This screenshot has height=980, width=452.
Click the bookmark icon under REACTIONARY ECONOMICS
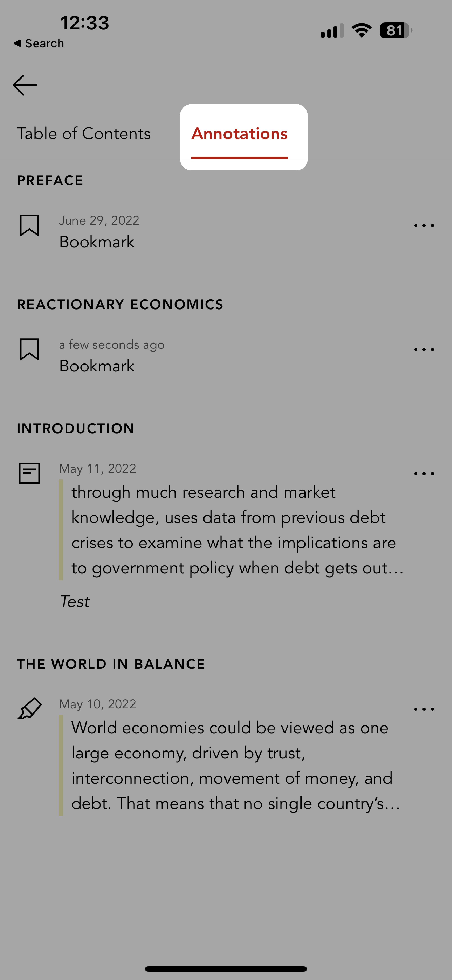pyautogui.click(x=29, y=350)
